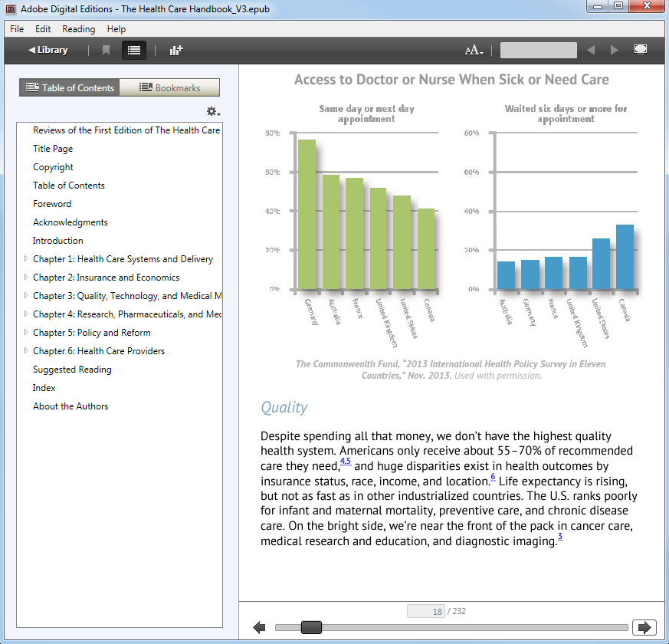The image size is (669, 644).
Task: Open the text size AA menu
Action: pos(474,51)
